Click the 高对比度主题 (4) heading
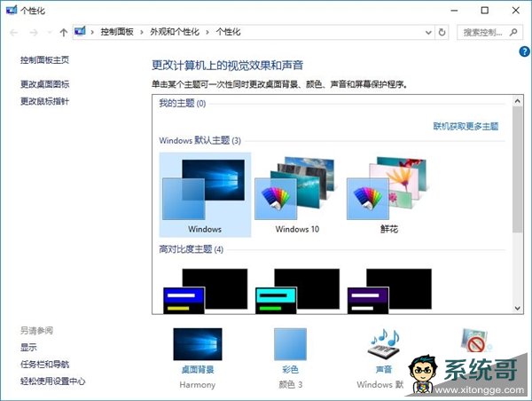This screenshot has height=401, width=532. click(x=191, y=249)
